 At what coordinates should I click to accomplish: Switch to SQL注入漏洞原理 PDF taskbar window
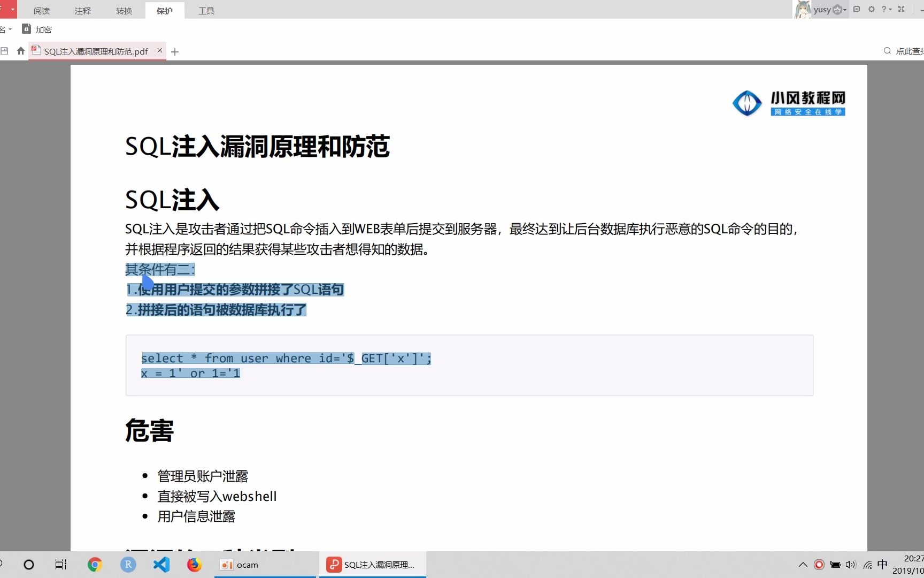tap(373, 565)
